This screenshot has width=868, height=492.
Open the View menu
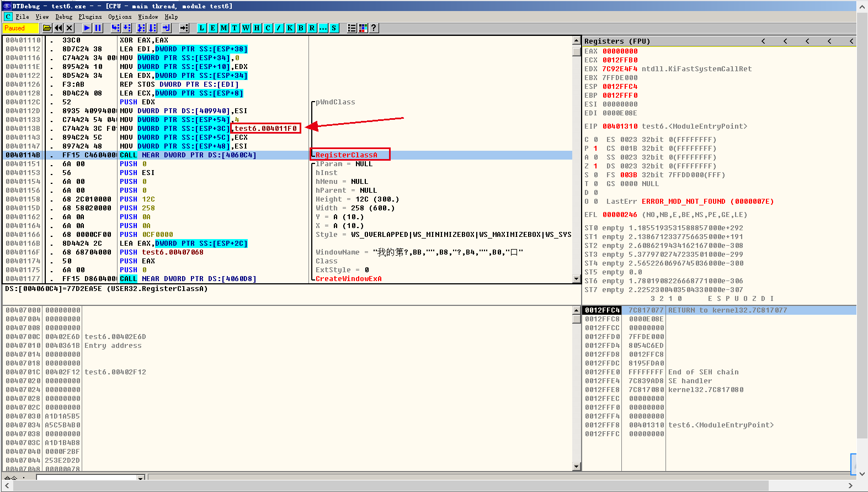42,17
